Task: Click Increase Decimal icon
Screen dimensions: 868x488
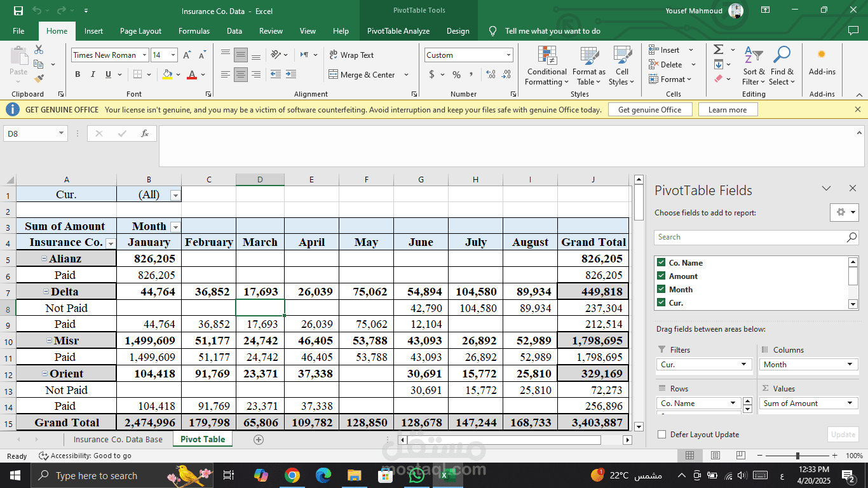Action: 491,74
